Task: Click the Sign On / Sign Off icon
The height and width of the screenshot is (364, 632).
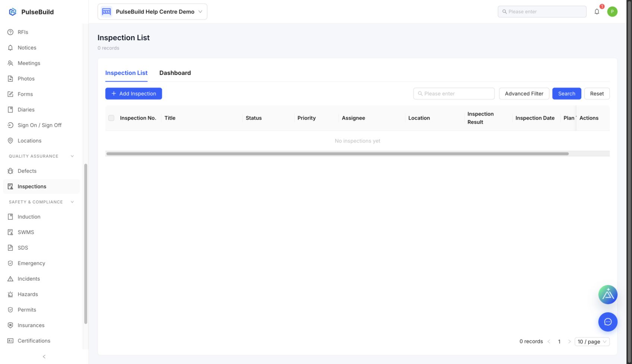Action: point(10,125)
